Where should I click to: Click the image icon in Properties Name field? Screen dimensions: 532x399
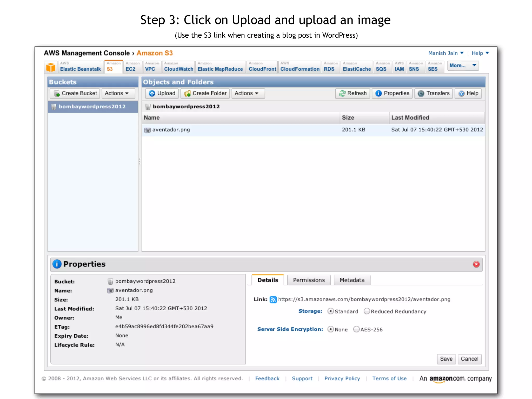tap(110, 290)
